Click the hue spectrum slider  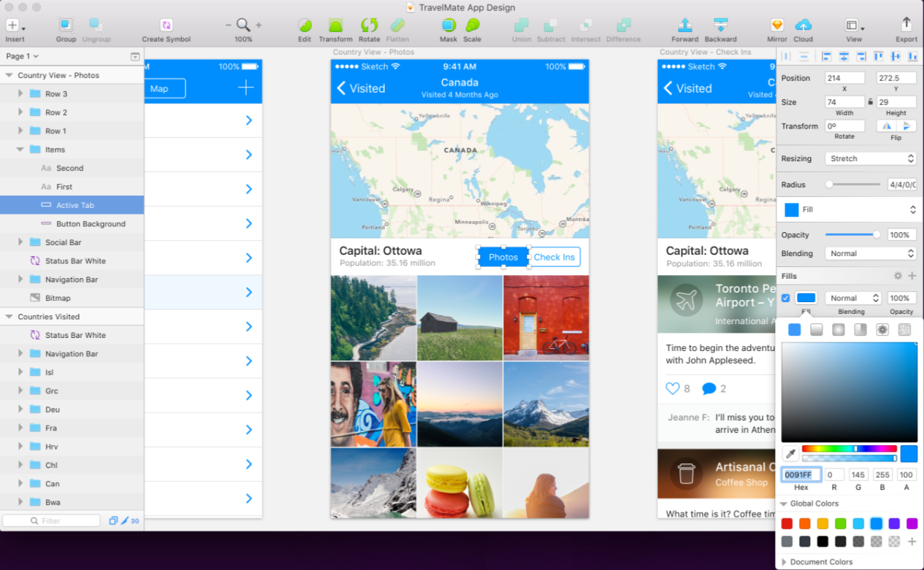click(849, 449)
